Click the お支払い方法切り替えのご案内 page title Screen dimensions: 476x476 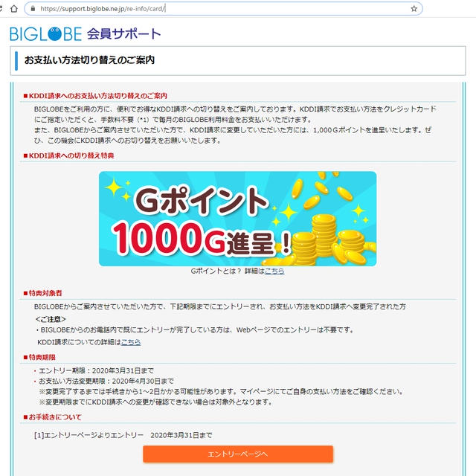89,60
